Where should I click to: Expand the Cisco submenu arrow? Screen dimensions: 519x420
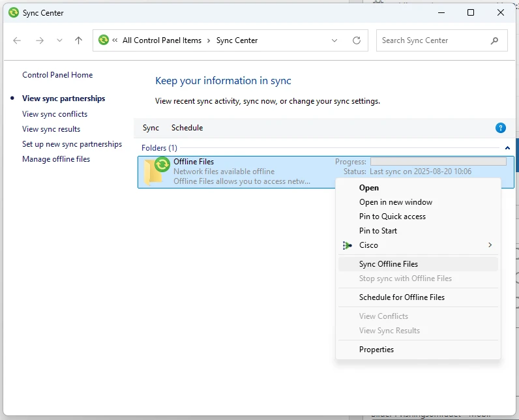[x=490, y=245]
